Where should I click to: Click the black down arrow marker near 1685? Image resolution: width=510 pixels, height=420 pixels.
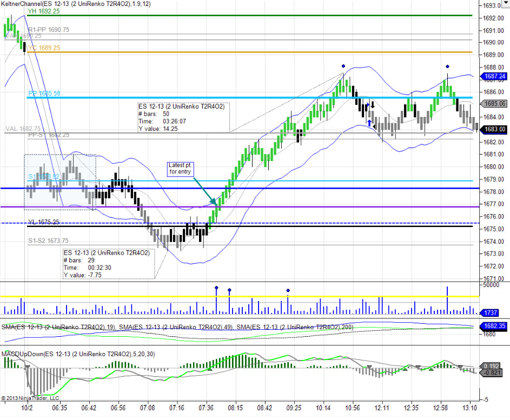click(x=373, y=105)
